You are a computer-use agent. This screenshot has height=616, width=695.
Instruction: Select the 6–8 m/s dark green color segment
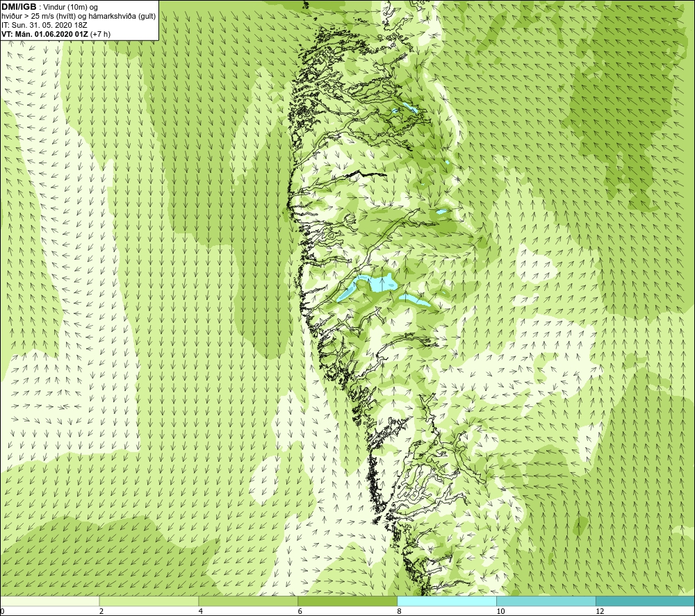[x=347, y=601]
